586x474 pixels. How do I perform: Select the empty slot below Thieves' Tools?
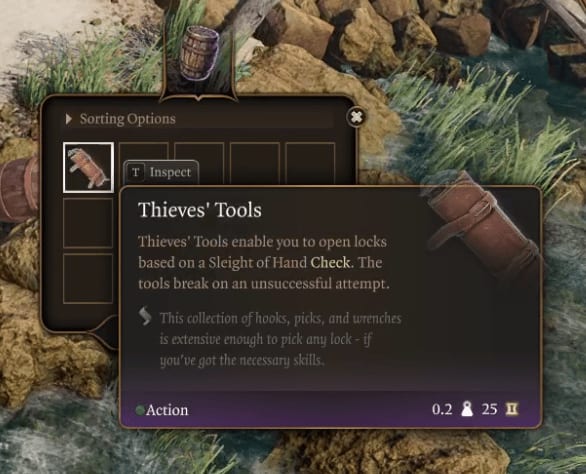pyautogui.click(x=88, y=223)
